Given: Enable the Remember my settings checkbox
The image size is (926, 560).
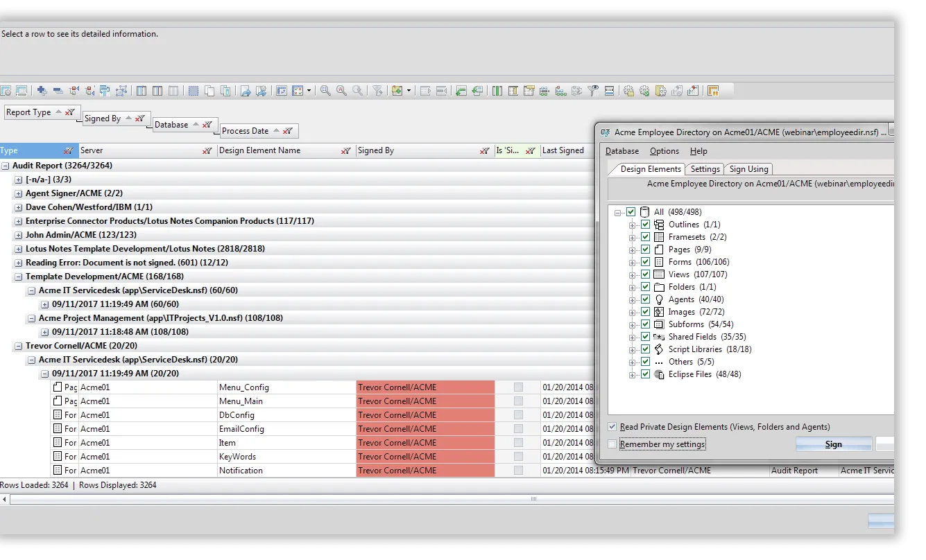Looking at the screenshot, I should pyautogui.click(x=612, y=444).
